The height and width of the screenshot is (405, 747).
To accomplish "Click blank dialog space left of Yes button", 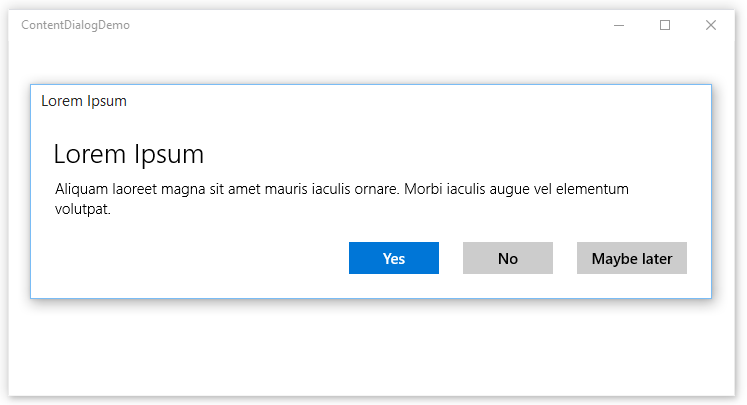I will 191,258.
